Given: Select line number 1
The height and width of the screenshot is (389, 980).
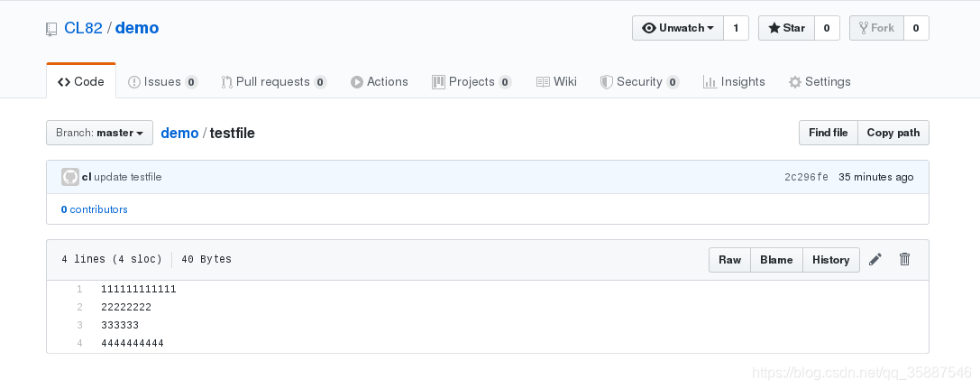Looking at the screenshot, I should pyautogui.click(x=79, y=289).
